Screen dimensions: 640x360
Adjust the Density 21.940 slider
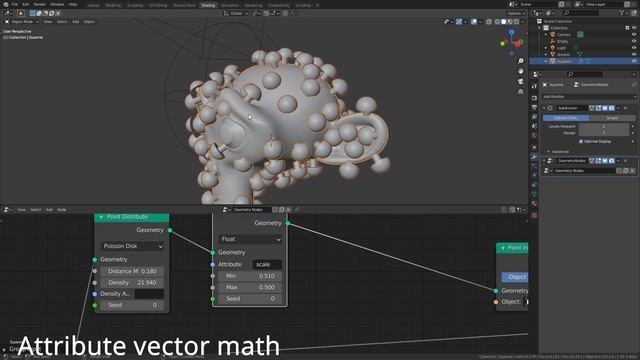132,282
